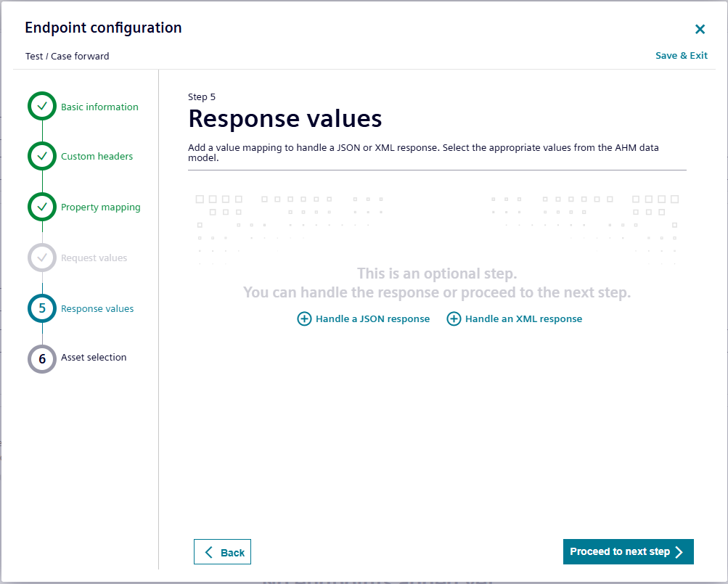Go to the Custom headers step label
This screenshot has width=728, height=584.
(x=97, y=156)
